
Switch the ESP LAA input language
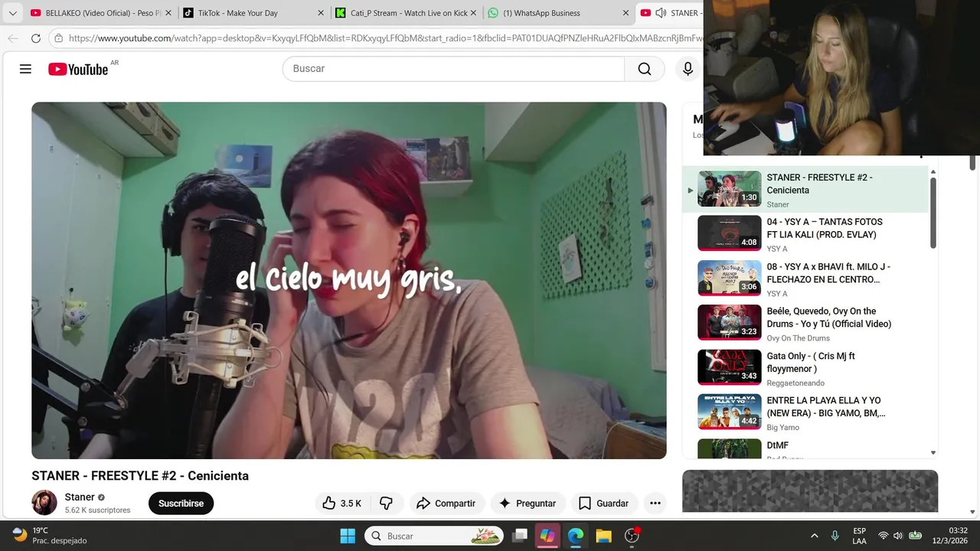pyautogui.click(x=859, y=536)
